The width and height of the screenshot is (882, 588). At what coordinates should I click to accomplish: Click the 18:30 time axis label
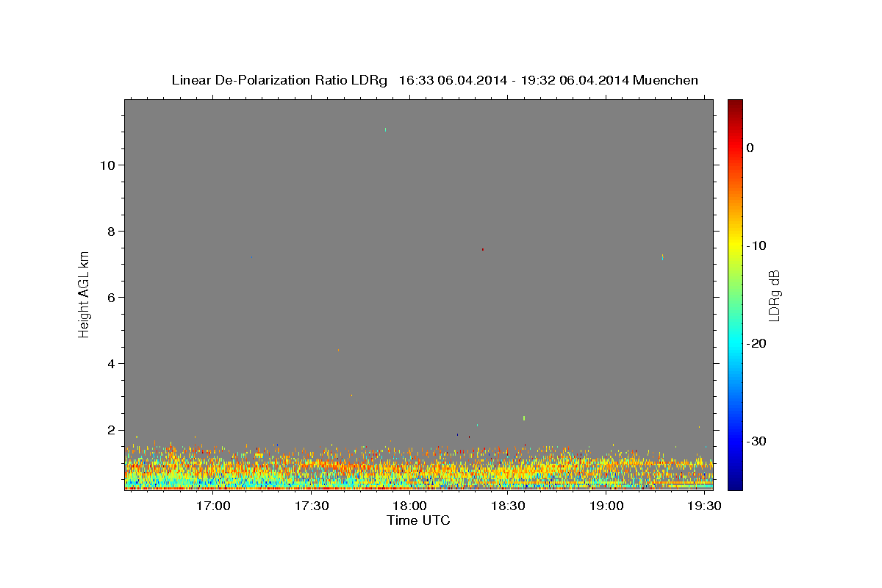tap(508, 506)
